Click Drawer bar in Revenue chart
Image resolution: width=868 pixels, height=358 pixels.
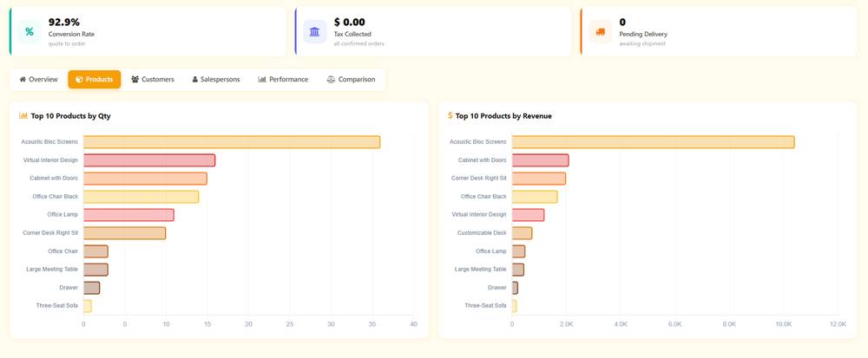tap(515, 288)
